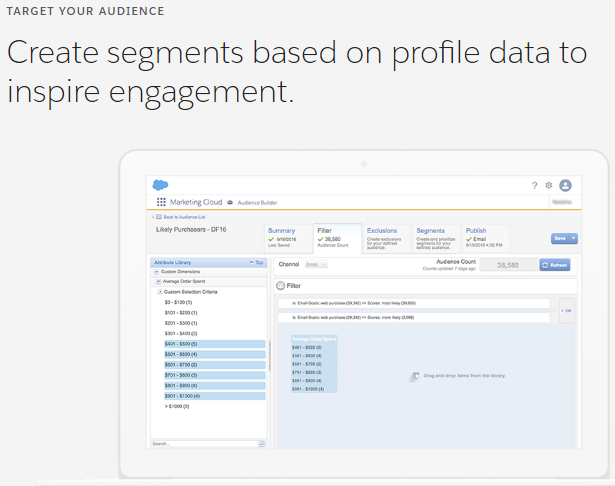Switch to the Exclusions tab
Viewport: 615px width, 486px height.
coord(382,231)
